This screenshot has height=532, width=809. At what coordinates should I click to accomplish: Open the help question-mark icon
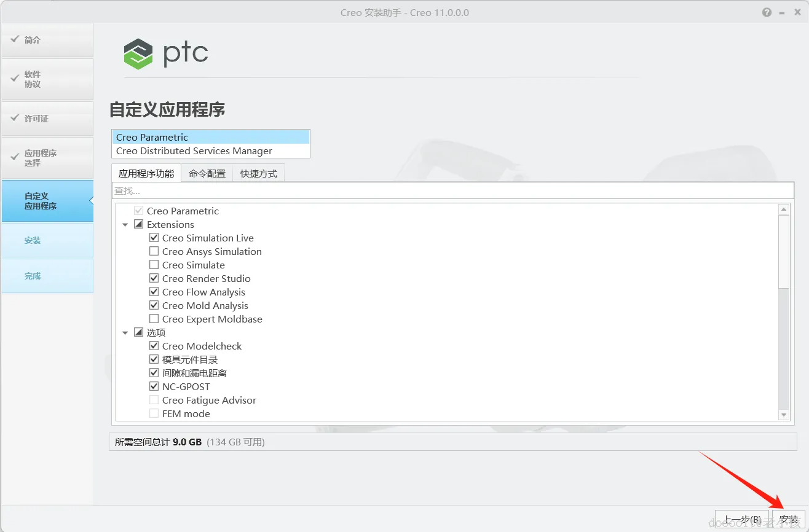tap(767, 12)
